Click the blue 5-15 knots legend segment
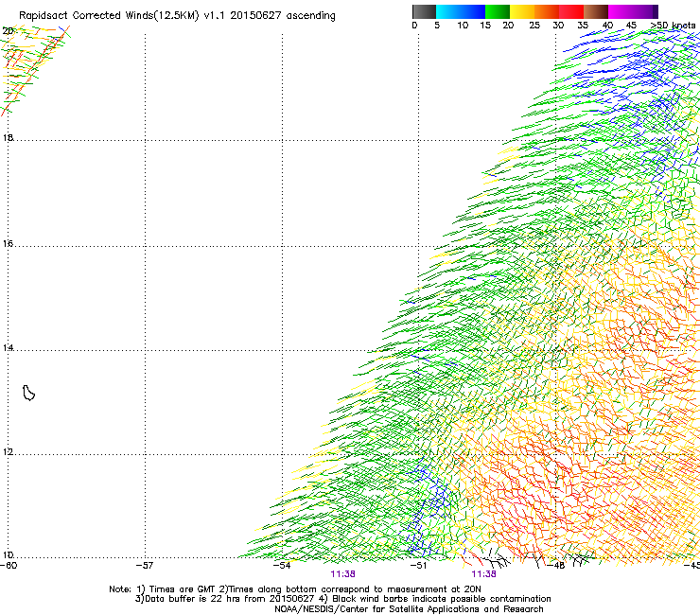 tap(461, 11)
